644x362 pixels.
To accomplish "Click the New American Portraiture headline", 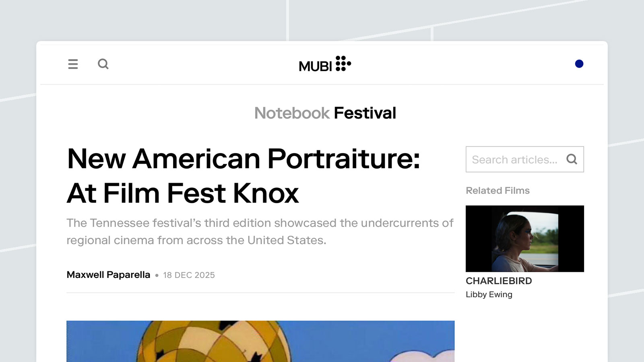I will [x=243, y=176].
